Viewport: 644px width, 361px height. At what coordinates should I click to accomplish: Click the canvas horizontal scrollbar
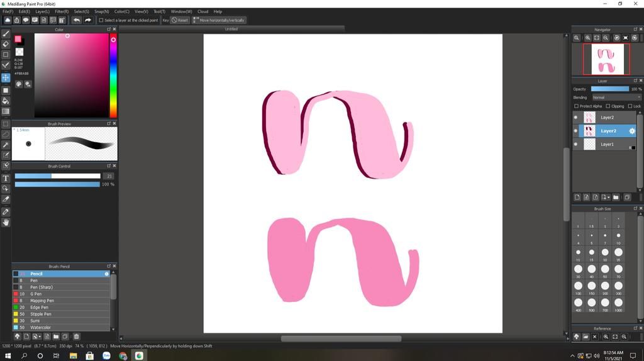coord(341,339)
